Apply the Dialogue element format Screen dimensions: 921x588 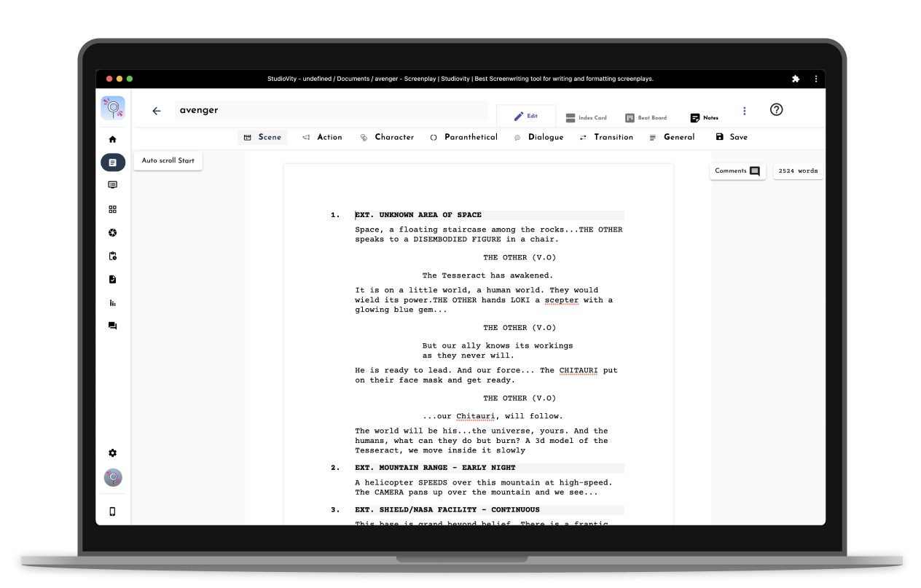tap(538, 137)
